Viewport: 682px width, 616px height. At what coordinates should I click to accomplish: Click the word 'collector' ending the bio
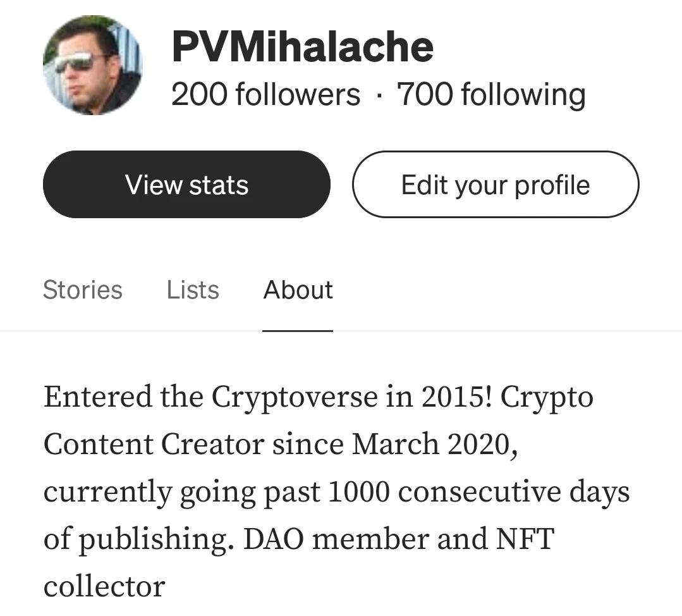point(104,586)
